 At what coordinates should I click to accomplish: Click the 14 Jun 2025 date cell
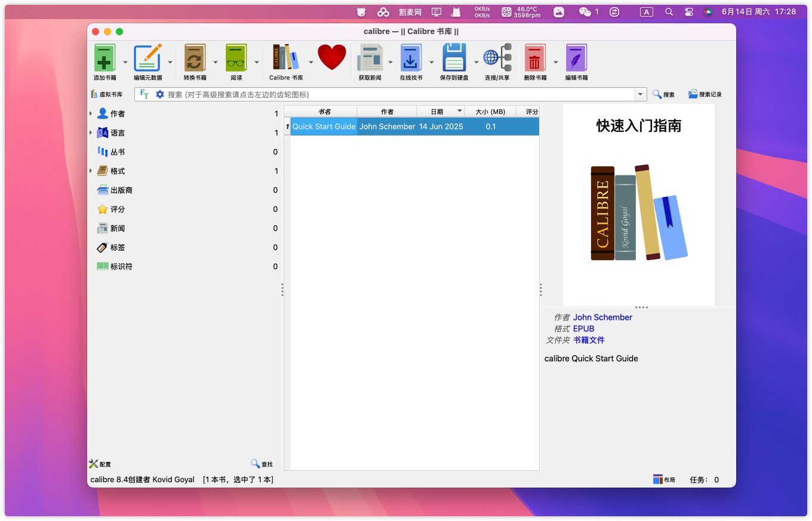tap(441, 127)
